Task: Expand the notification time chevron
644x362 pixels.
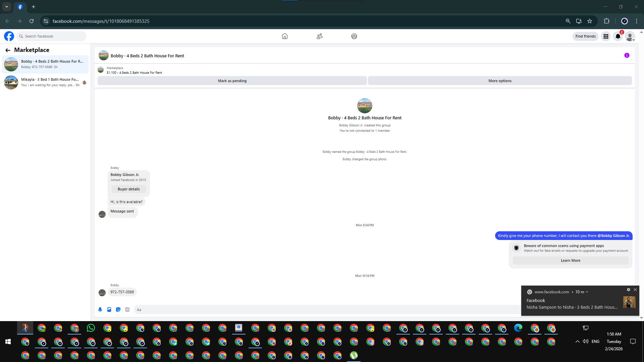Action: 587,292
